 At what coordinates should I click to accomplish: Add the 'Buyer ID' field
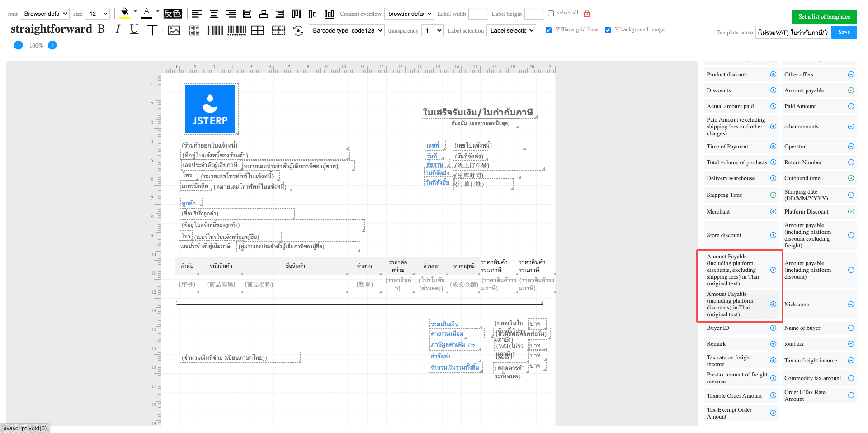pos(773,328)
